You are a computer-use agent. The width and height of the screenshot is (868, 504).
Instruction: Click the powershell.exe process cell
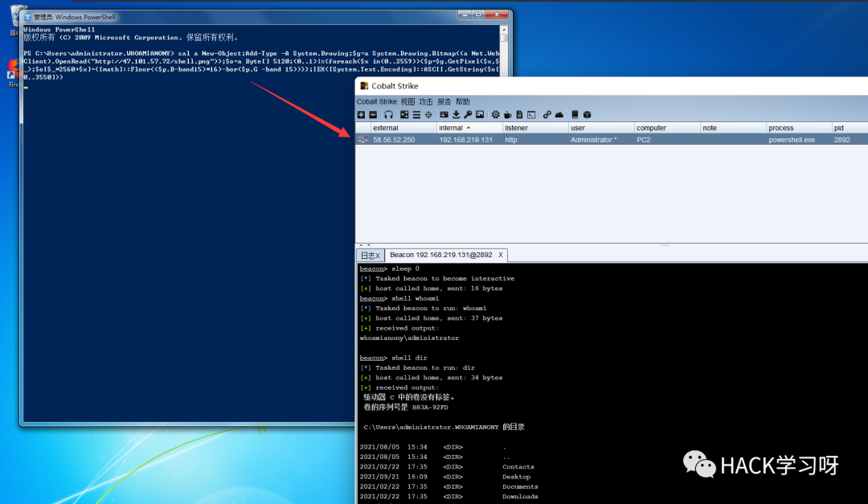coord(792,140)
